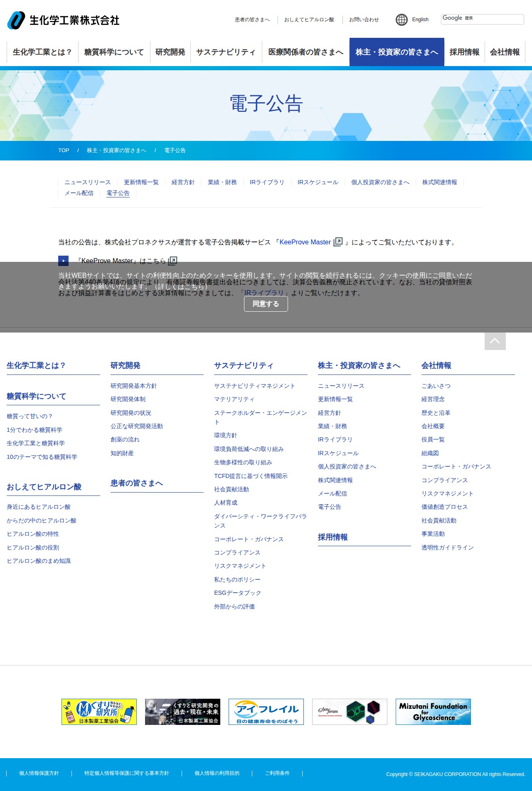
Task: Open the Mizutani Foundation for Glycoscience banner
Action: 433,712
